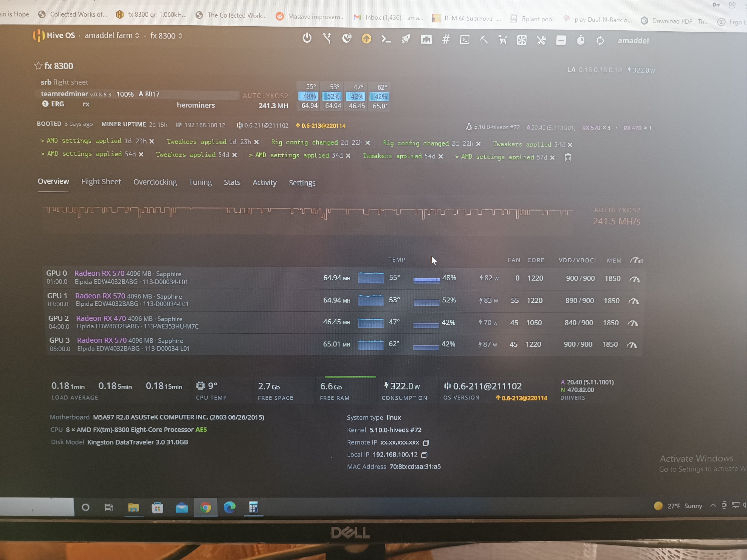This screenshot has height=560, width=747.
Task: Dismiss the first Rig config changed message
Action: [x=367, y=143]
